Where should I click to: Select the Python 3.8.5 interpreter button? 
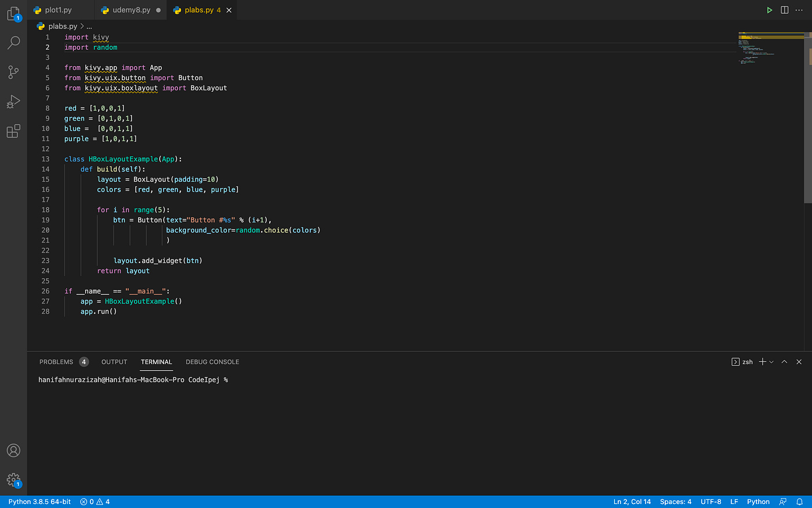click(x=38, y=501)
